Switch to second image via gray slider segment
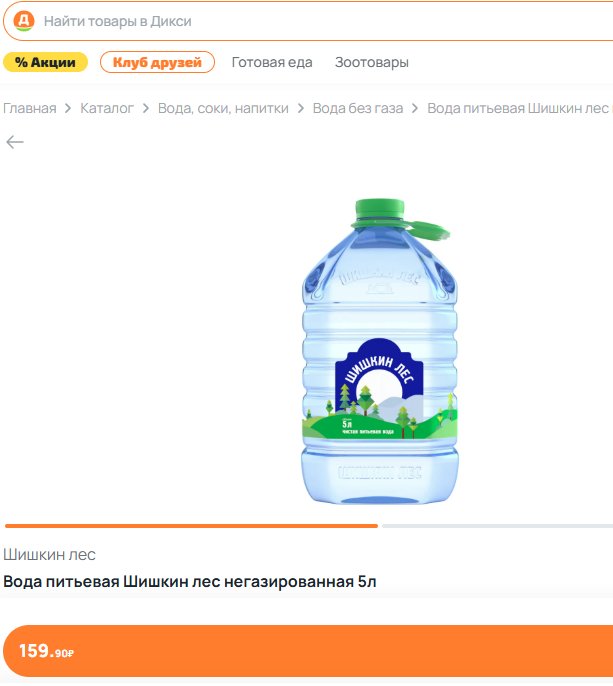 497,526
